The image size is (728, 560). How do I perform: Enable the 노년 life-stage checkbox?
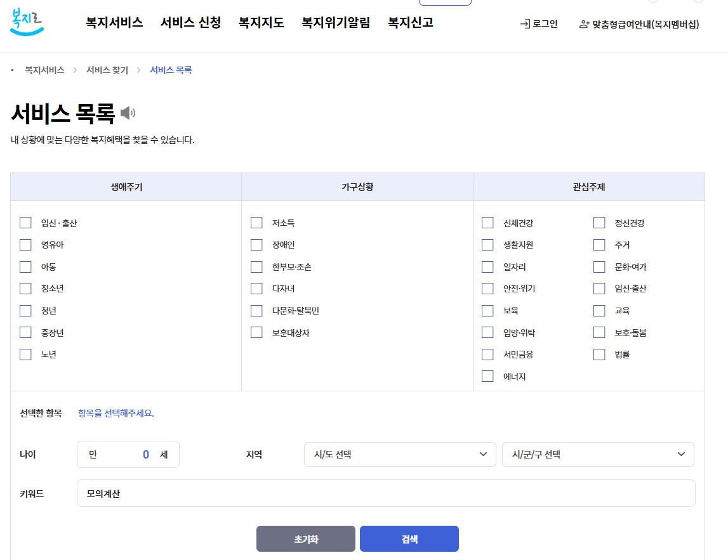coord(25,354)
